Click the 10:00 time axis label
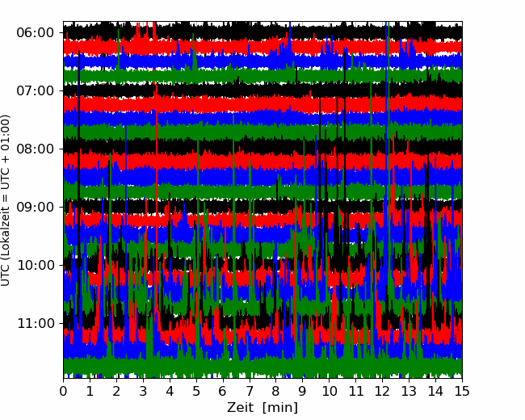This screenshot has width=525, height=420. click(x=36, y=265)
